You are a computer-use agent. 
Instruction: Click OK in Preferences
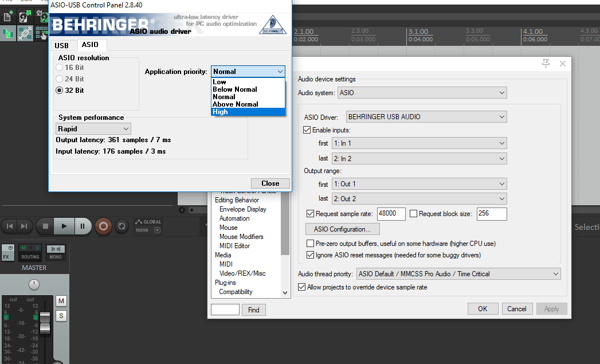tap(483, 309)
